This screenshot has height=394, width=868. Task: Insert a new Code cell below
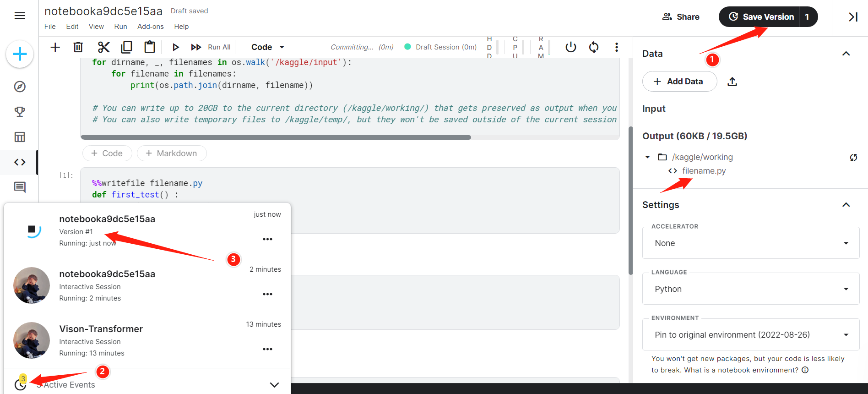(x=107, y=153)
